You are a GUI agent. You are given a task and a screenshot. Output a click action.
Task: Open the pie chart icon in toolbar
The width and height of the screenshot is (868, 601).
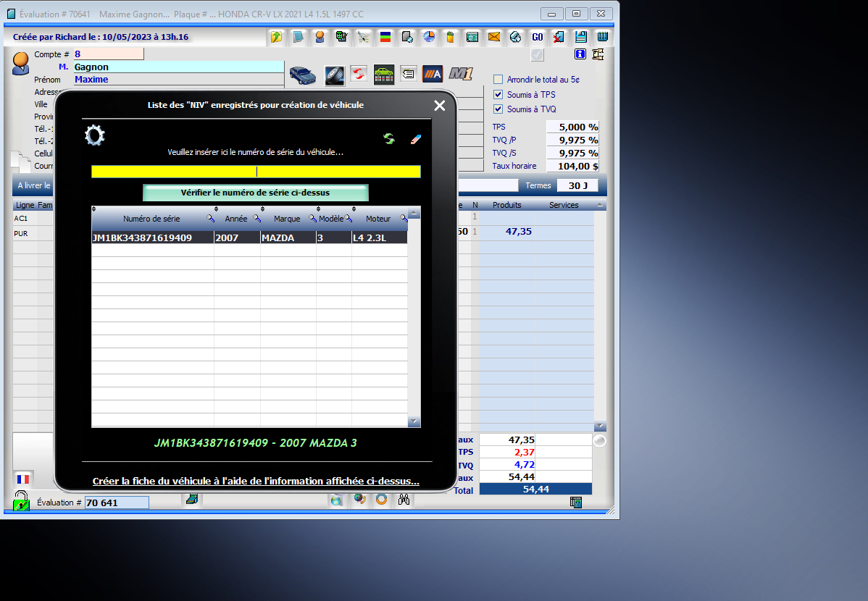click(429, 37)
